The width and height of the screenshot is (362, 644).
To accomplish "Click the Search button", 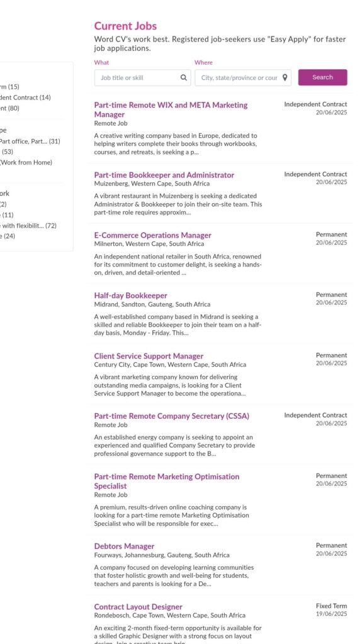I will click(322, 77).
